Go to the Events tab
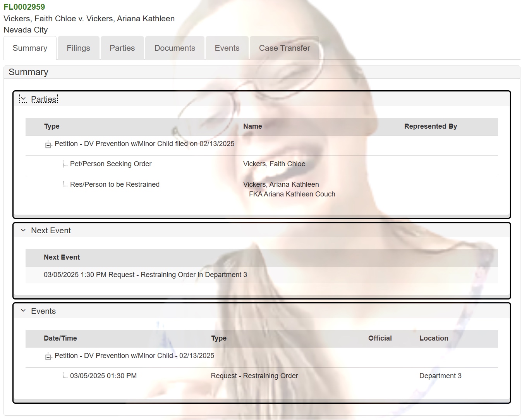The height and width of the screenshot is (420, 522). tap(227, 48)
